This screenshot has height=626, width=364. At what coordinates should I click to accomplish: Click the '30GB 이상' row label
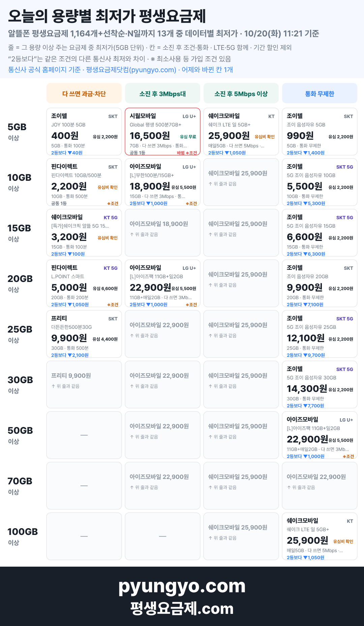click(20, 385)
